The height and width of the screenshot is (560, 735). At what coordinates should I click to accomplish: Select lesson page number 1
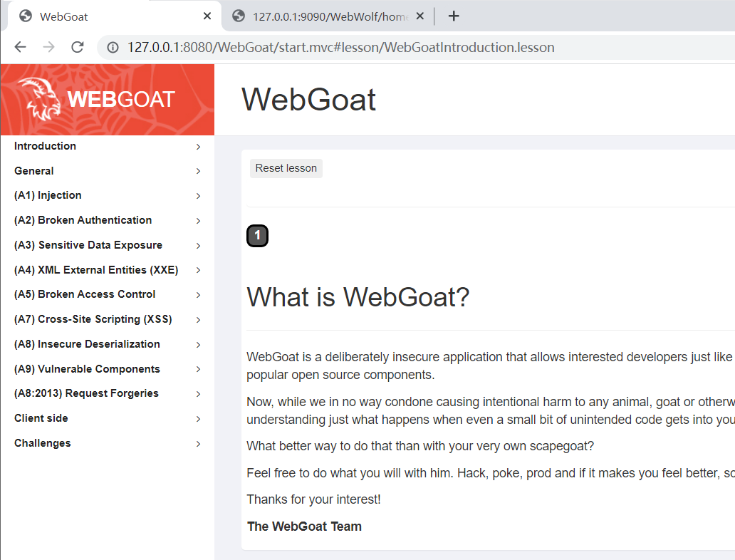257,235
